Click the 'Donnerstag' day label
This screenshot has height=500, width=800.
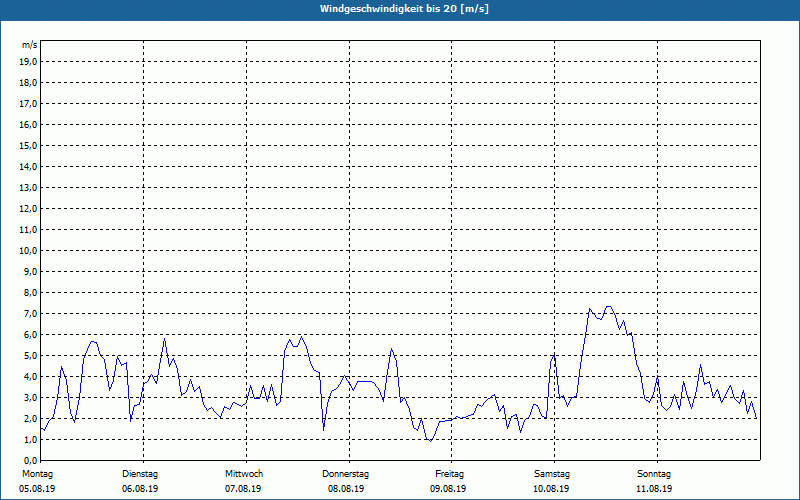345,474
